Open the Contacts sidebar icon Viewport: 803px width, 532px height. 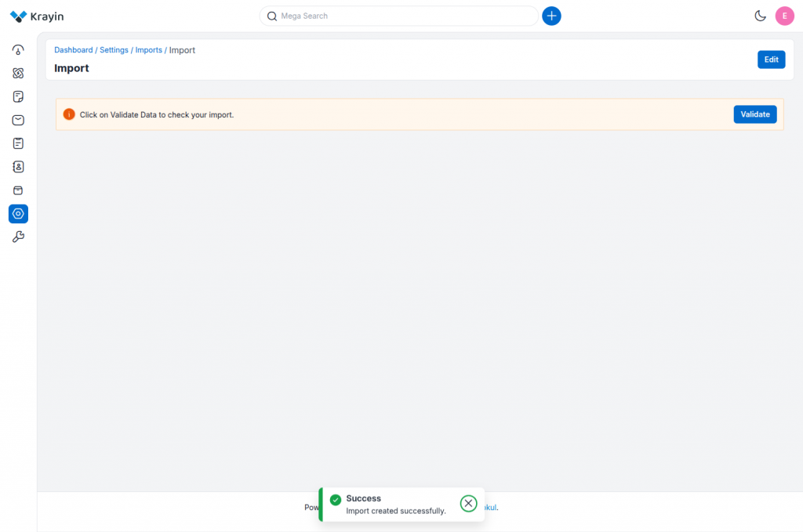(18, 167)
